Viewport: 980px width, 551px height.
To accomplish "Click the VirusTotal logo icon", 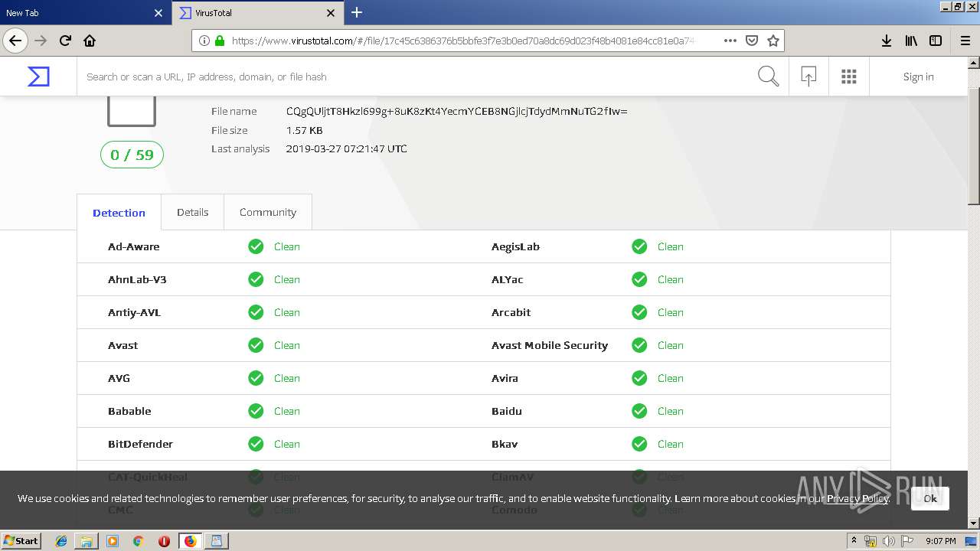I will click(38, 77).
